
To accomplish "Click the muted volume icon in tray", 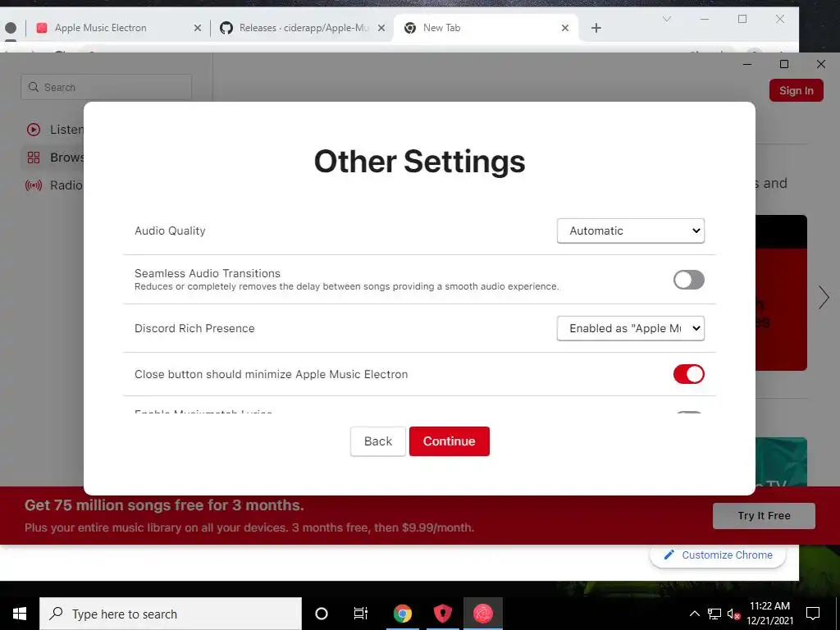I will (x=733, y=614).
